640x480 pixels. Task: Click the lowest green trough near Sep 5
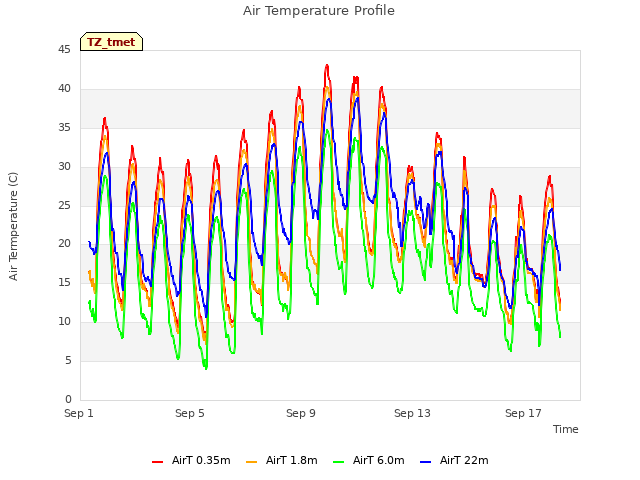pyautogui.click(x=206, y=368)
